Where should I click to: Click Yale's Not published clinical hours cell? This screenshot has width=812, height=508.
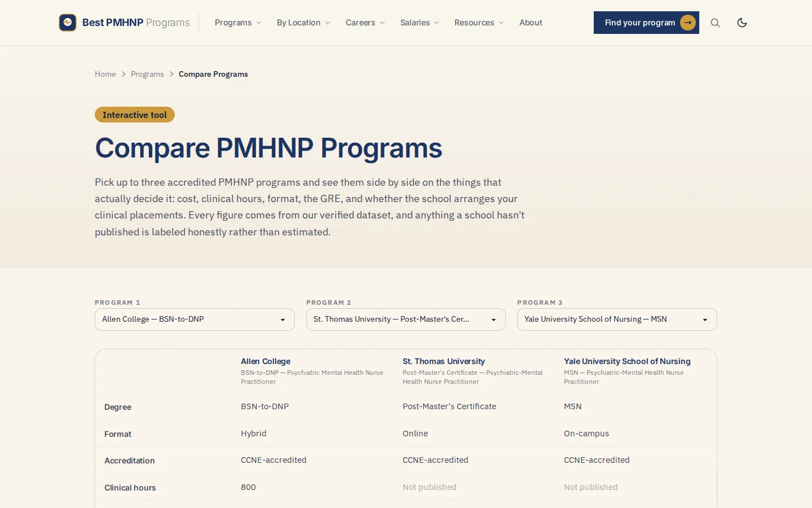point(591,487)
